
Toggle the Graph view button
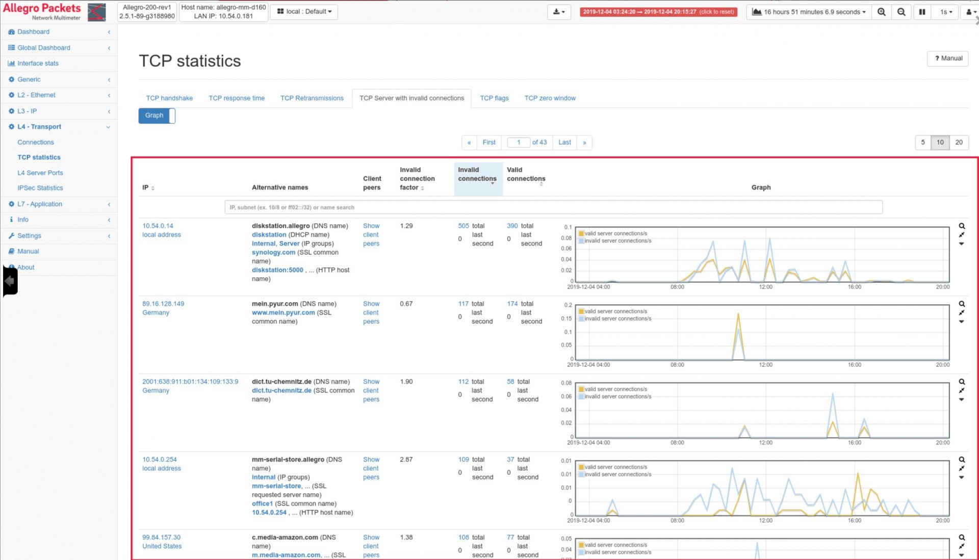click(x=153, y=115)
